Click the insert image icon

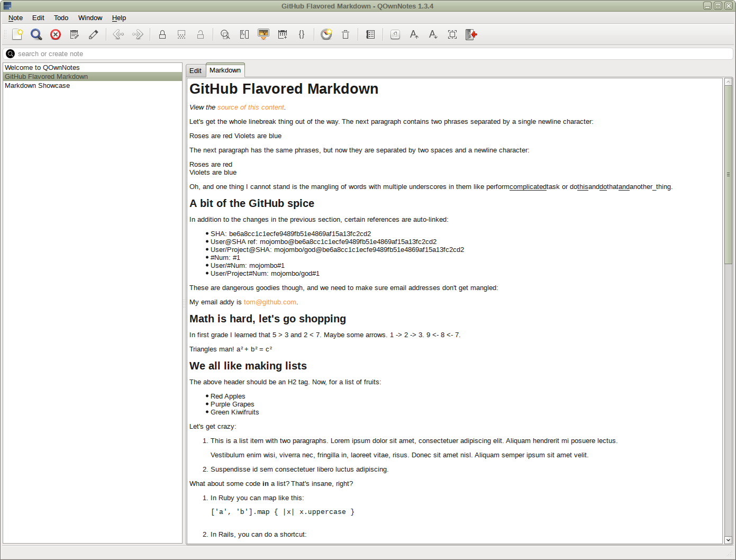coord(263,34)
